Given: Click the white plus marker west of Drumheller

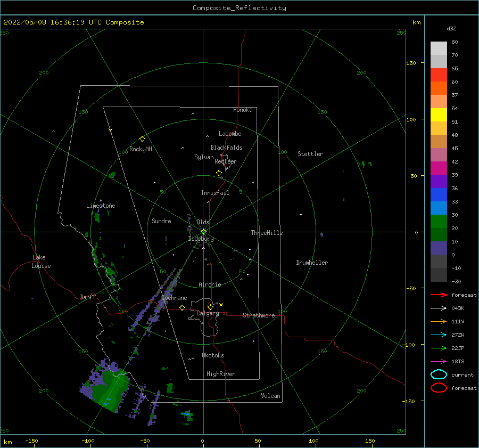Looking at the screenshot, I should [301, 214].
